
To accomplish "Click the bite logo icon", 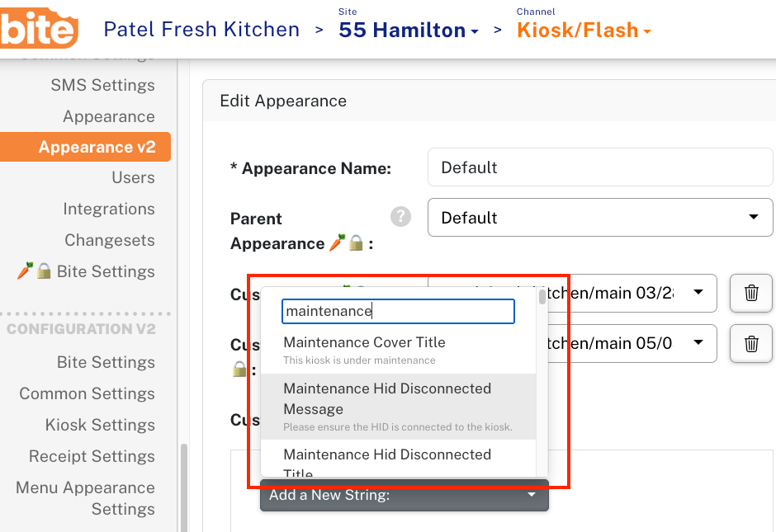I will click(x=38, y=28).
